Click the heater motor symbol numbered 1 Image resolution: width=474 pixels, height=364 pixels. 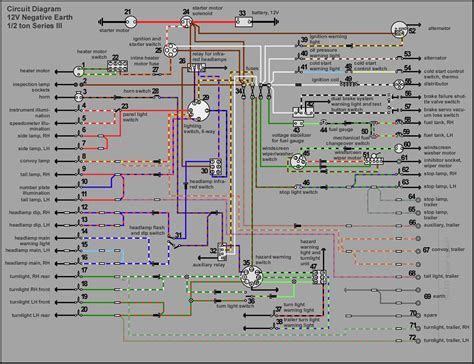(x=79, y=71)
